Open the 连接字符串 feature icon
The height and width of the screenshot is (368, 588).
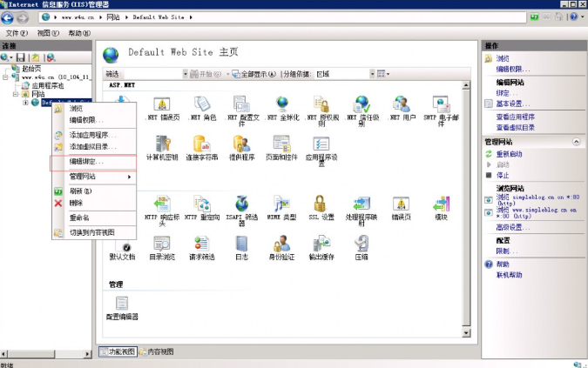[x=202, y=144]
